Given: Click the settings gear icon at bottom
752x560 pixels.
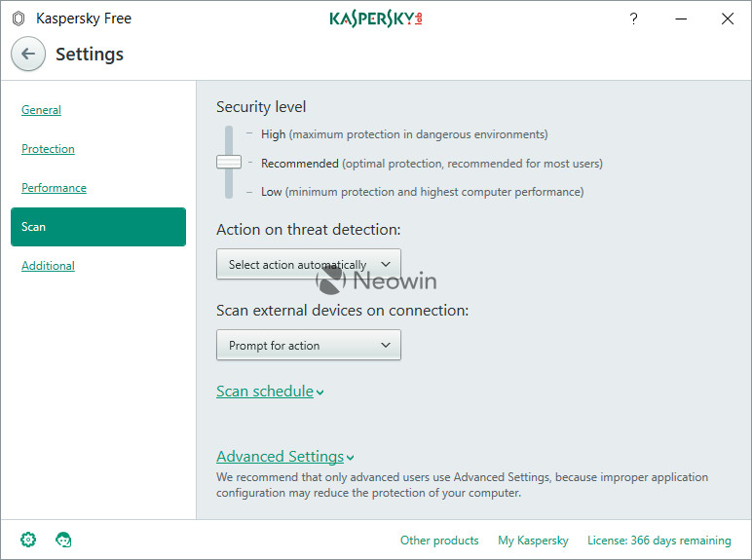Looking at the screenshot, I should [x=28, y=540].
